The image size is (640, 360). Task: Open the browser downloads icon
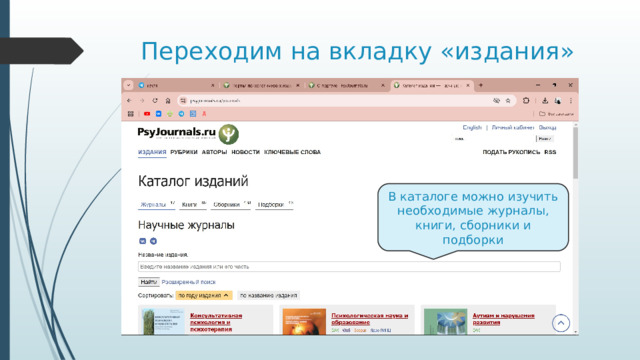(545, 100)
